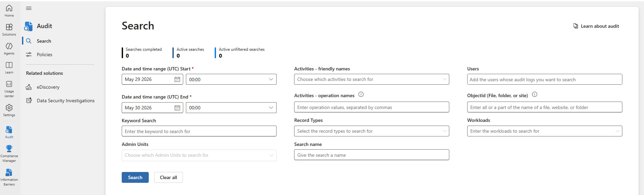Open the End date calendar picker icon
The height and width of the screenshot is (195, 644).
(177, 108)
